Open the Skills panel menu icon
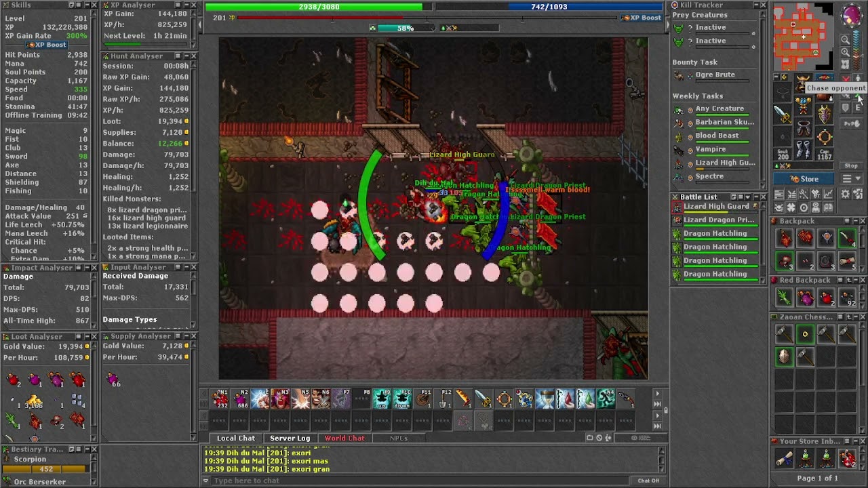 pos(79,5)
